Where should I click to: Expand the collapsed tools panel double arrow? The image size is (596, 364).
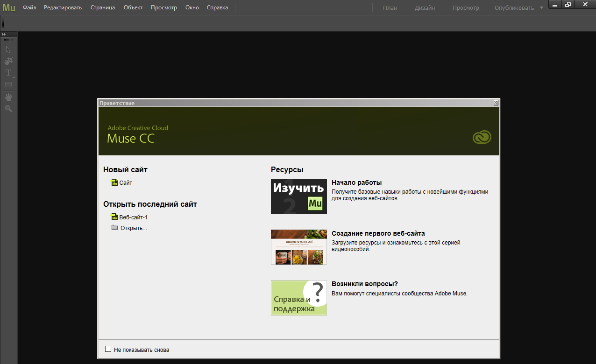4,35
